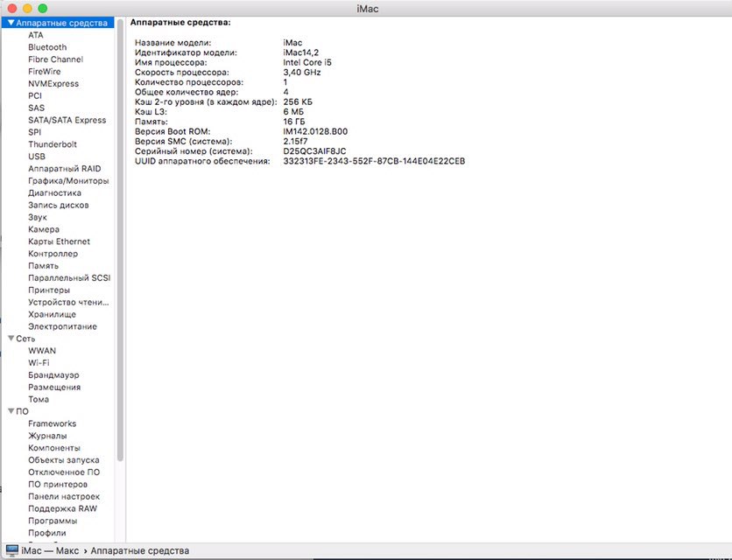Select Контроллер in the sidebar

pyautogui.click(x=53, y=254)
